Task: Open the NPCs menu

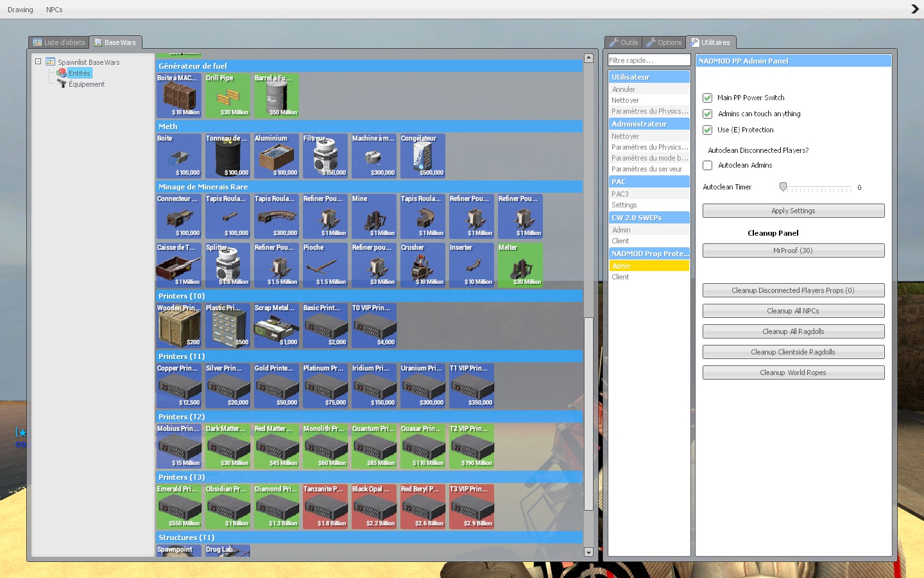Action: click(55, 10)
